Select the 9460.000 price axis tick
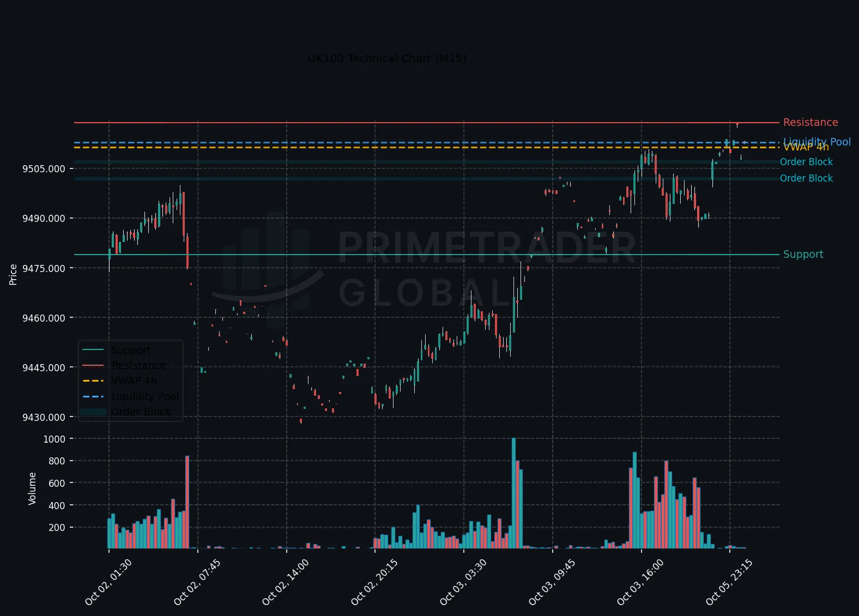The height and width of the screenshot is (616, 859). tap(44, 318)
